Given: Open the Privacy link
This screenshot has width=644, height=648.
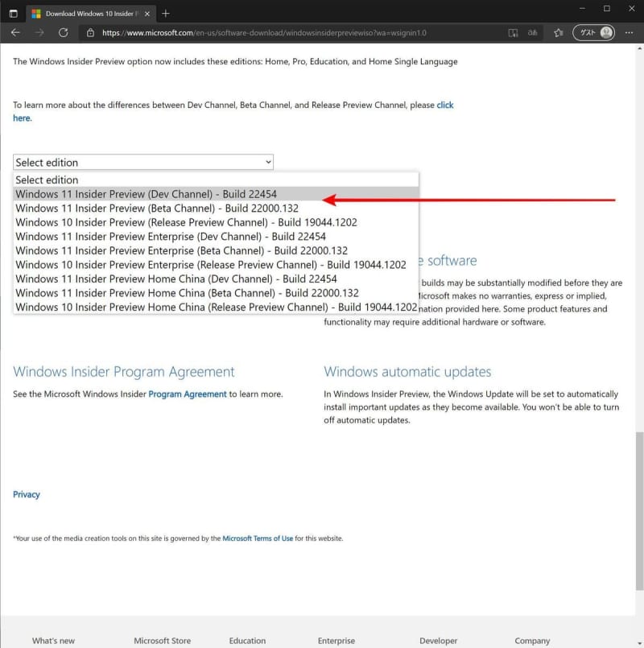Looking at the screenshot, I should click(27, 494).
